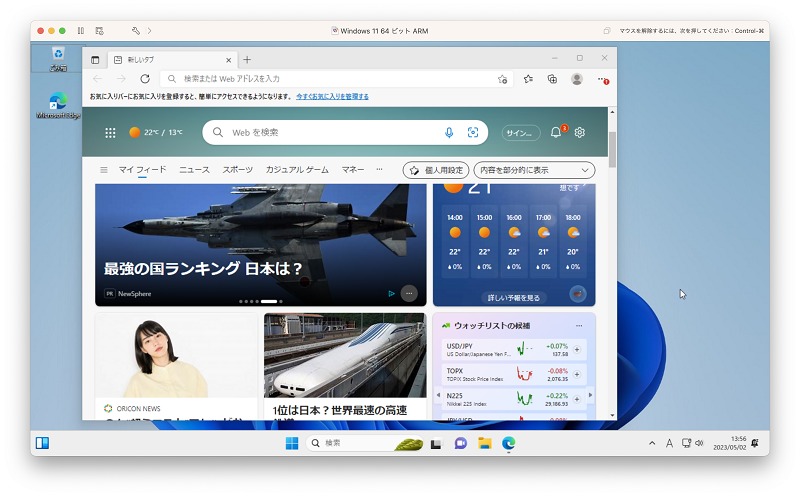Open the VM settings wrench icon
Image resolution: width=800 pixels, height=496 pixels.
[x=136, y=31]
